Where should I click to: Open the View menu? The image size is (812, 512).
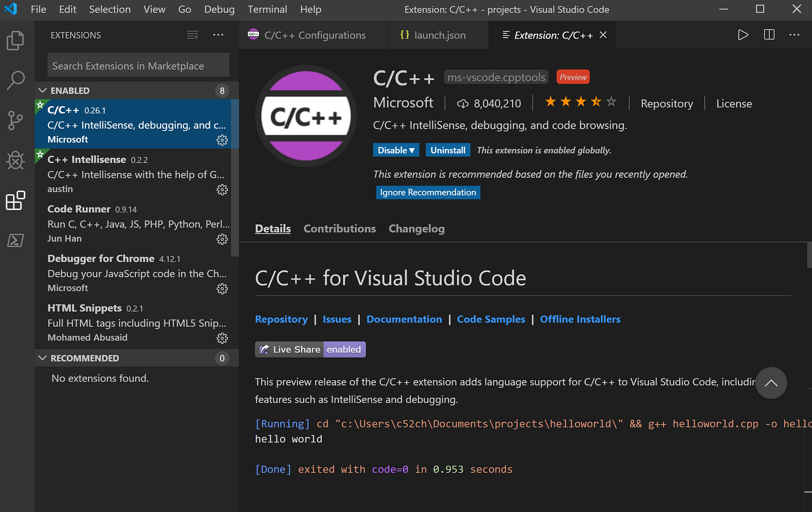pos(155,9)
